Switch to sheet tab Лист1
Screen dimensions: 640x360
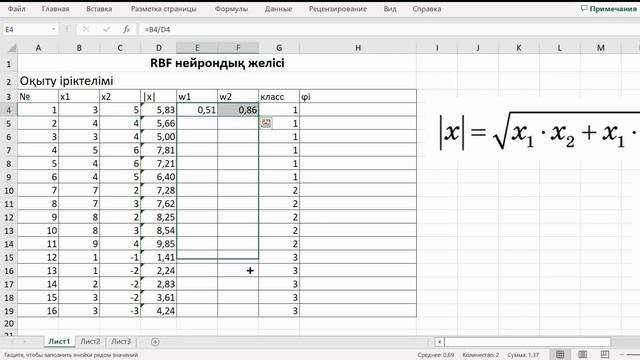pos(60,341)
